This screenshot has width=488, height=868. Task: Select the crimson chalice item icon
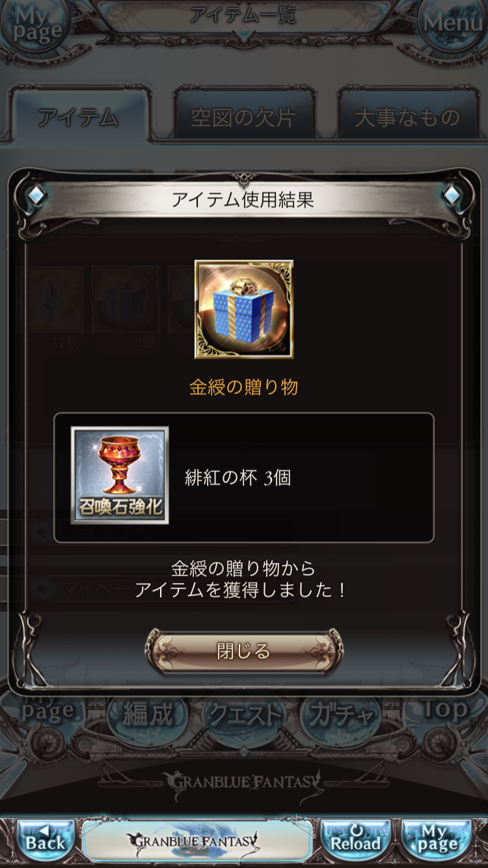120,475
